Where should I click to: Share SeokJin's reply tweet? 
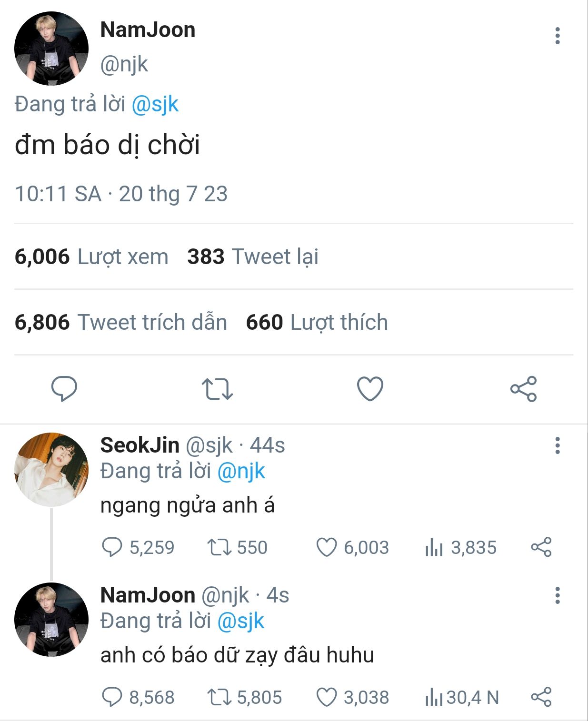541,547
